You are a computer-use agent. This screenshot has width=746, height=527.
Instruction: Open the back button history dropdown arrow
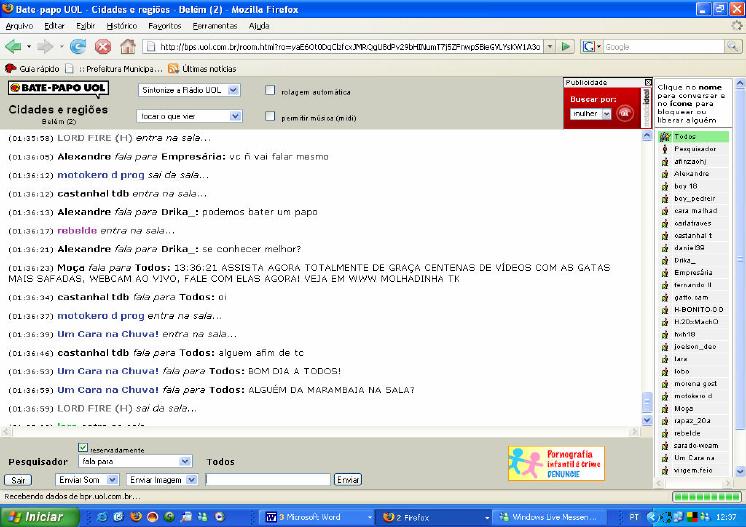click(29, 47)
